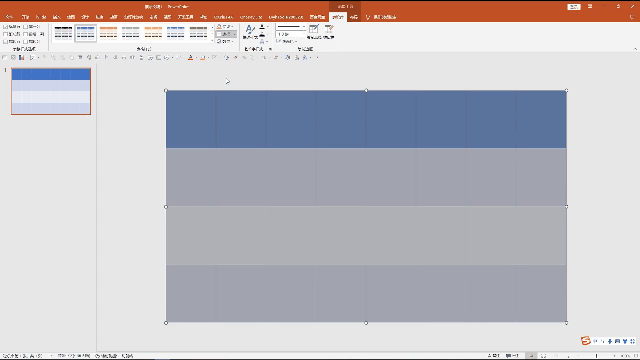Image resolution: width=640 pixels, height=360 pixels.
Task: Apply the black table style in gallery
Action: tap(63, 33)
